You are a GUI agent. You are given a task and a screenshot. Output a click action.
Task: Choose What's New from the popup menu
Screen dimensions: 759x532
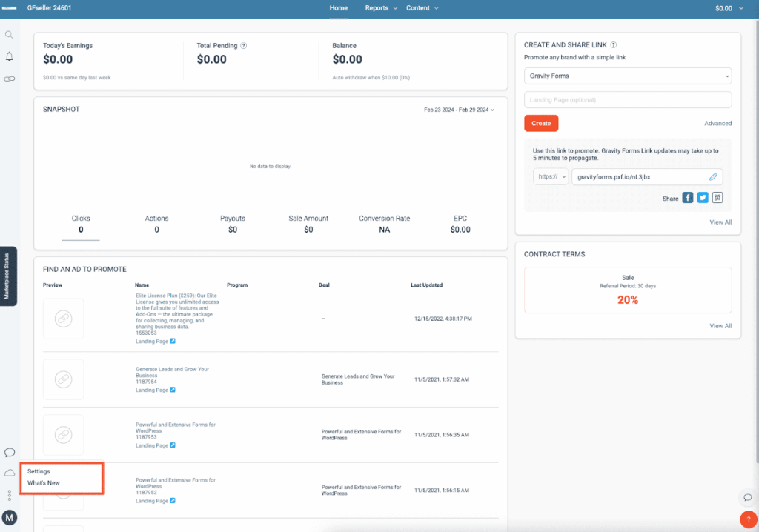coord(44,482)
